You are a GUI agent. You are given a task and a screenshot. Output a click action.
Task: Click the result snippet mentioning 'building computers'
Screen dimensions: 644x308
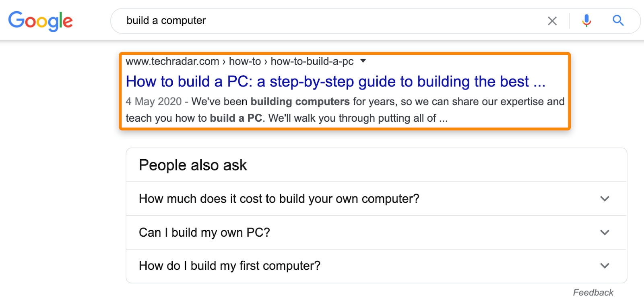pos(345,110)
